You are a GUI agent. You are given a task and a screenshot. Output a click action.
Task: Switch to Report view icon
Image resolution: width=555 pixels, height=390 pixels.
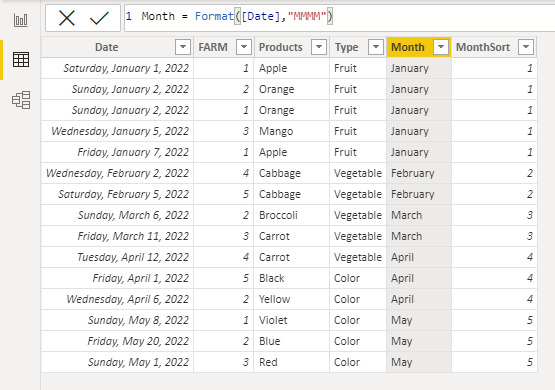[x=21, y=20]
